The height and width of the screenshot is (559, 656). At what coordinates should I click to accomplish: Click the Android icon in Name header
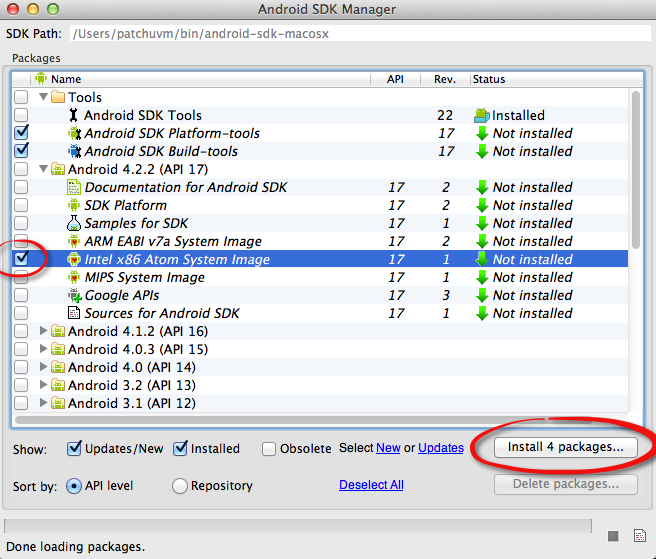tap(41, 78)
